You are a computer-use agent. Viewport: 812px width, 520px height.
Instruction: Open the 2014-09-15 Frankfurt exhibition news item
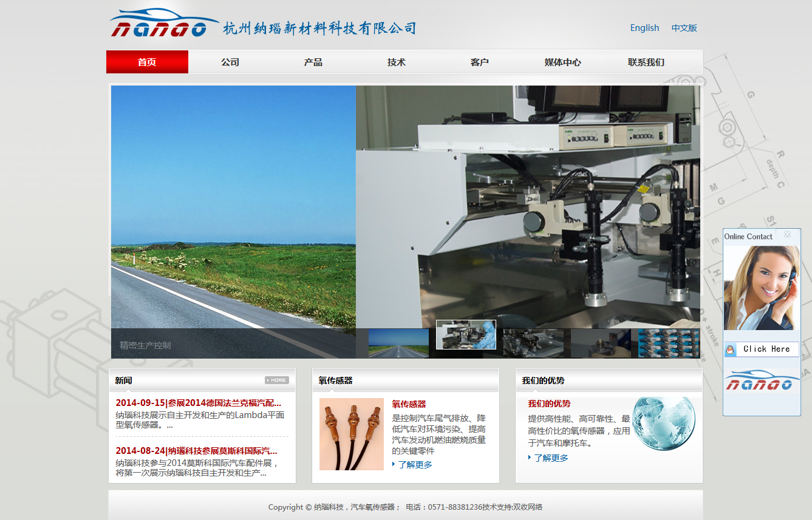[x=198, y=403]
